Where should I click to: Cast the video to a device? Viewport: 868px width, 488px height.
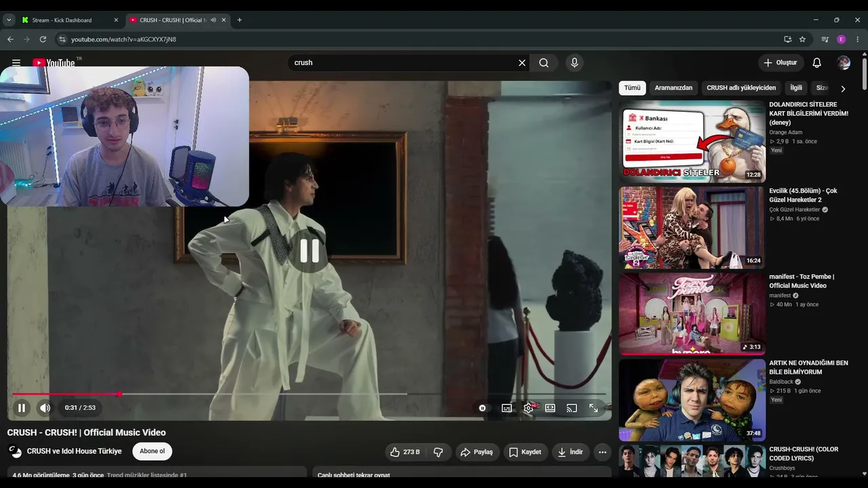coord(572,408)
